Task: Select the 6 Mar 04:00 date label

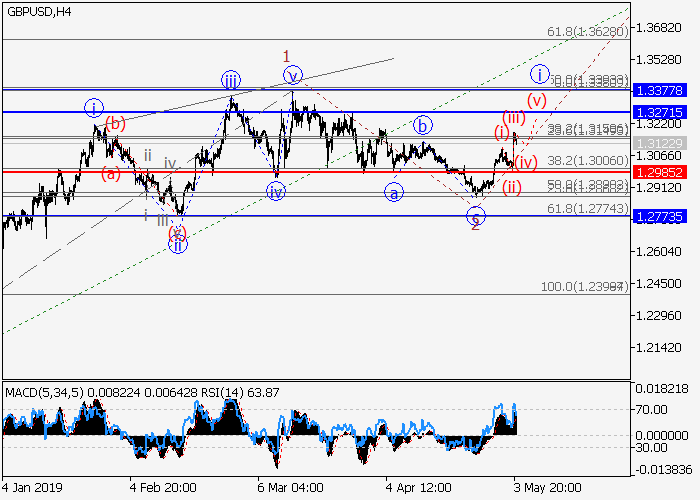Action: coord(290,489)
